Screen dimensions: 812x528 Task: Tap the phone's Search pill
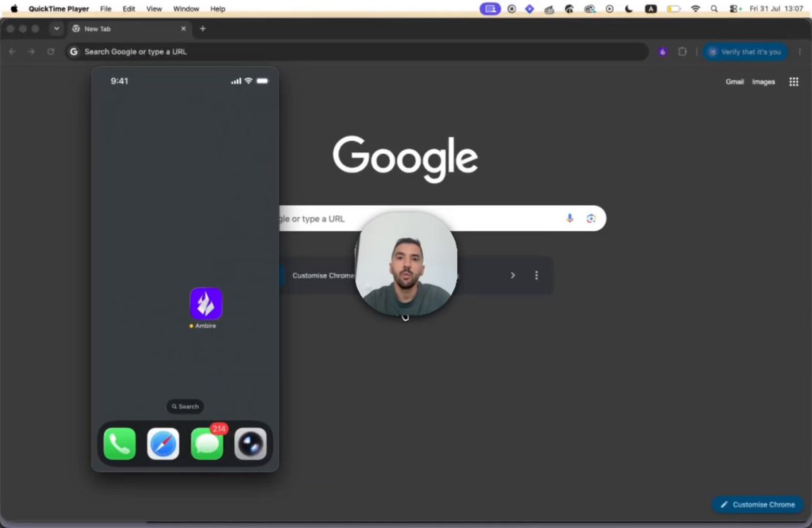185,407
